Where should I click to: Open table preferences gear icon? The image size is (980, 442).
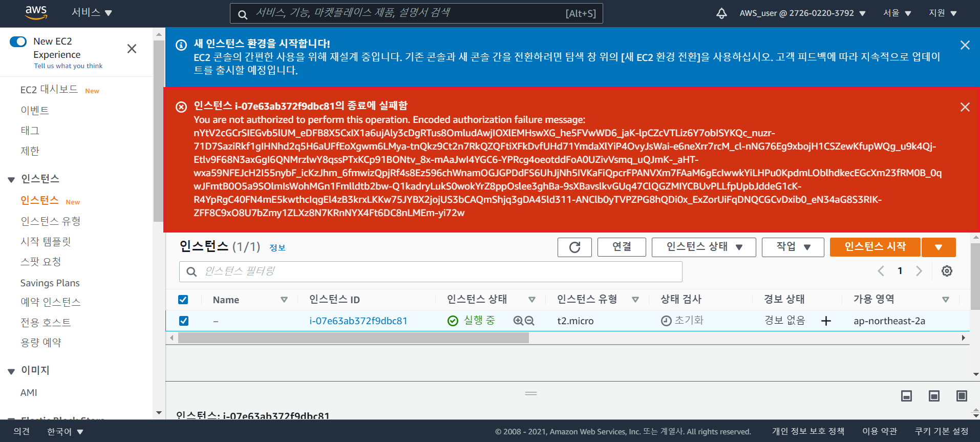point(947,271)
